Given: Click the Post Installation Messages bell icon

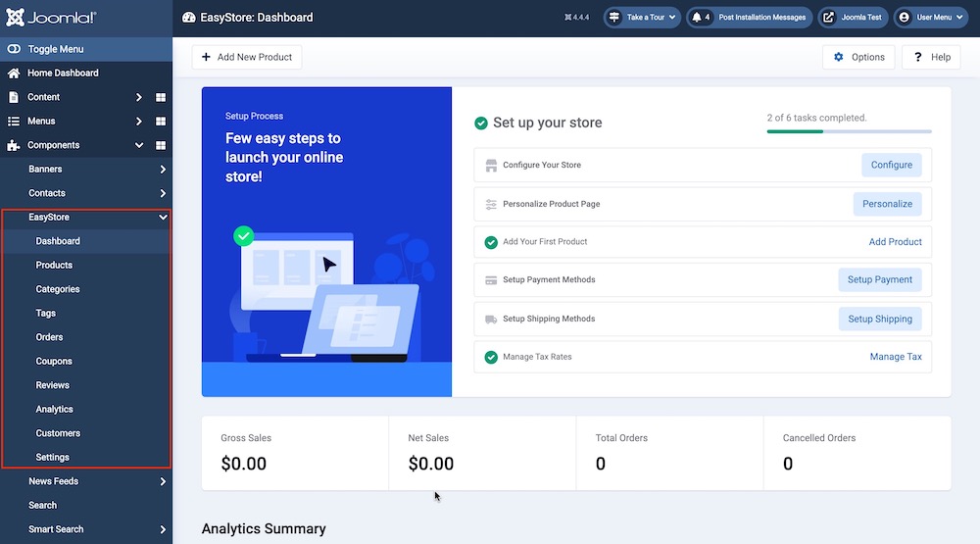Looking at the screenshot, I should pos(697,18).
